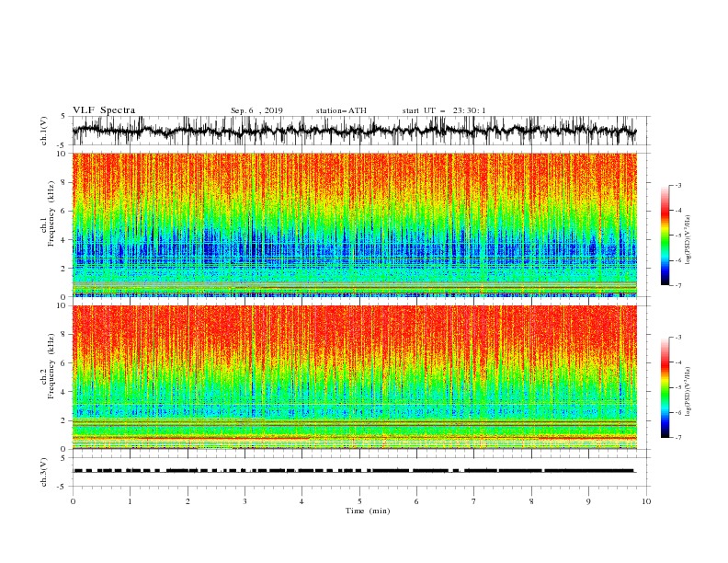Viewport: 728px width, 563px height.
Task: Click the "-3" label on ch.1 color bar
Action: click(x=678, y=185)
